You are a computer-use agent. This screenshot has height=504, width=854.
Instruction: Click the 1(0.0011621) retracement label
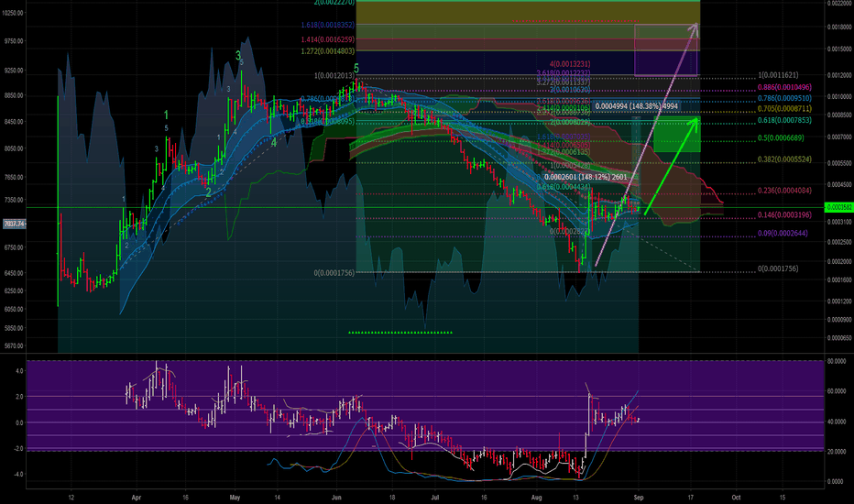click(x=778, y=75)
